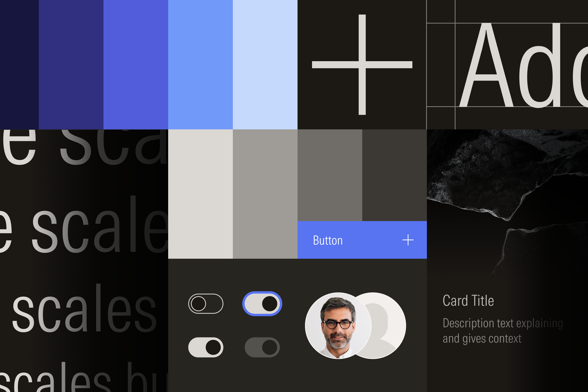Pick the pale light blue swatch
The height and width of the screenshot is (392, 588).
click(x=265, y=64)
